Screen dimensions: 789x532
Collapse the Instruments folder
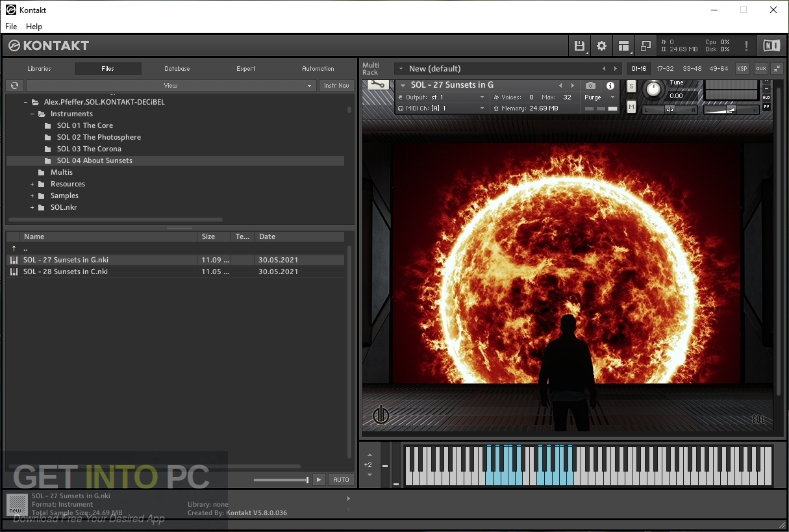(32, 114)
